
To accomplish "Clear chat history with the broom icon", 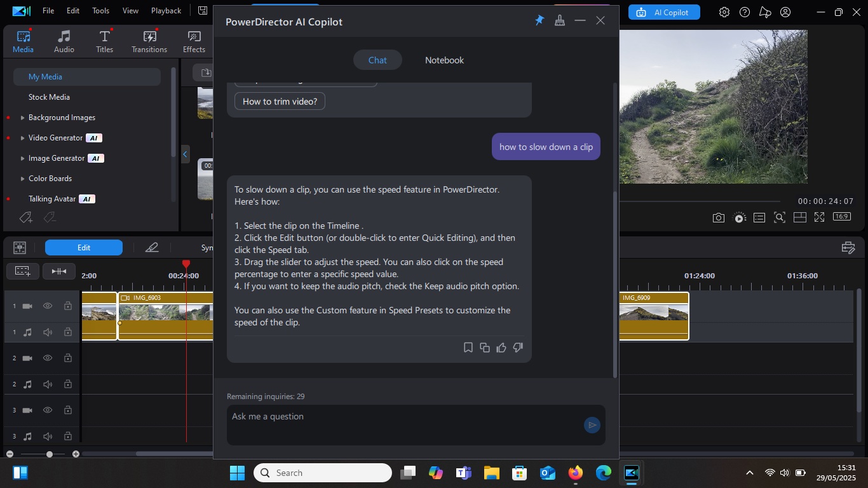I will (560, 20).
